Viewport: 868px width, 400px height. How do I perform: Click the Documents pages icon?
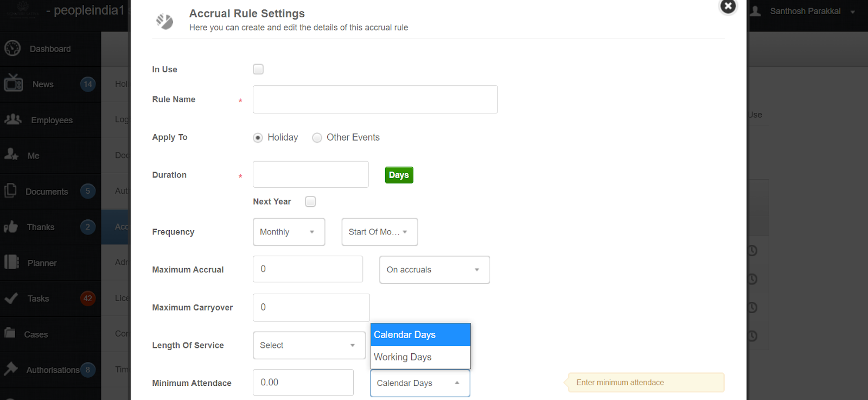pos(10,191)
